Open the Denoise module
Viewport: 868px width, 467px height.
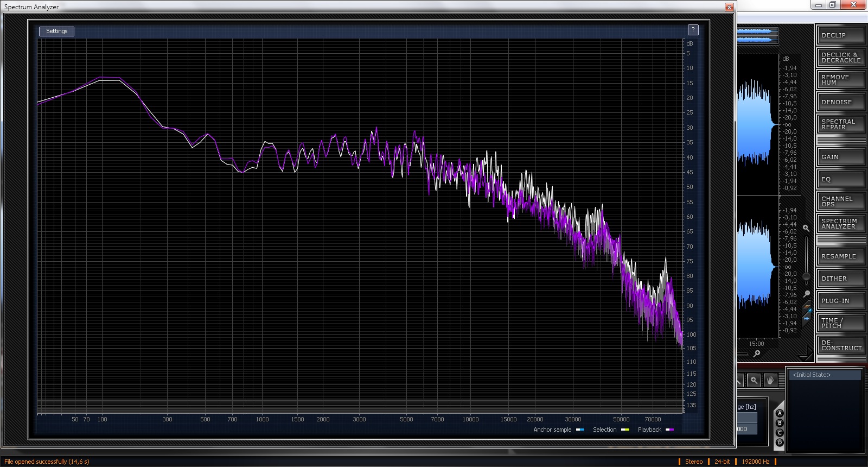(x=841, y=102)
